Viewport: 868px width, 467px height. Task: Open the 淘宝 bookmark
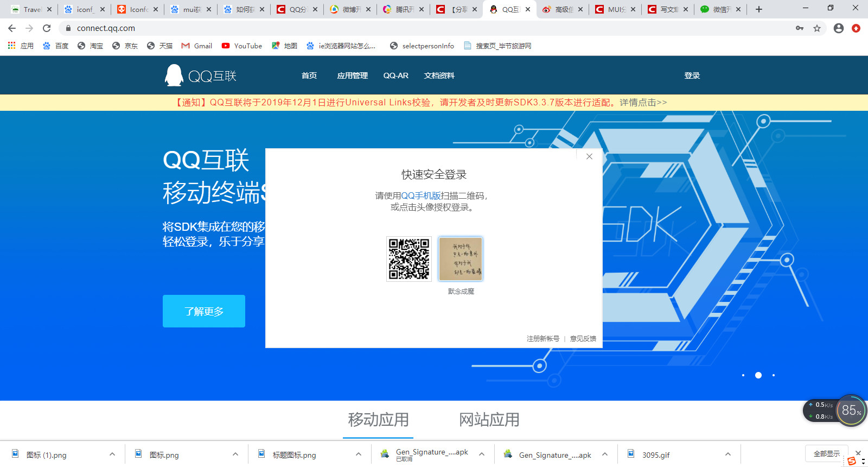[90, 46]
